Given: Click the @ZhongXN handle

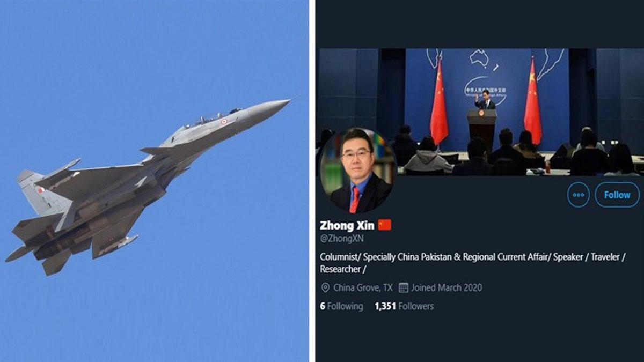Looking at the screenshot, I should click(x=341, y=239).
